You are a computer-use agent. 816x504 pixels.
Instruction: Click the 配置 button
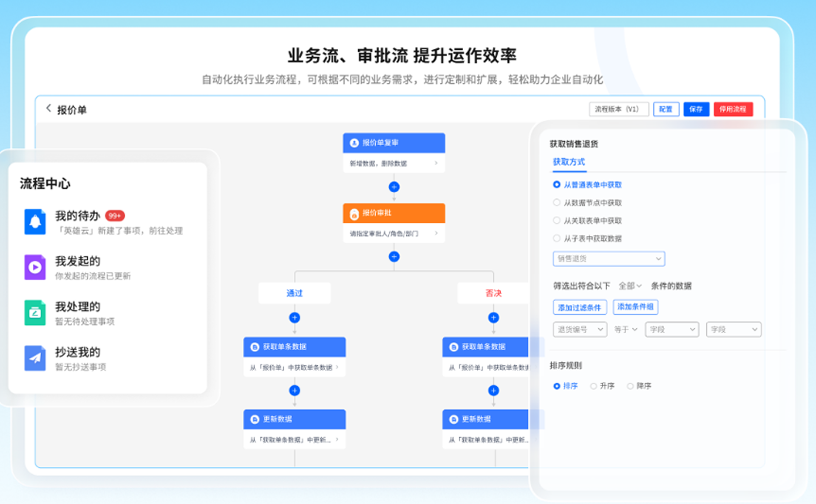666,109
